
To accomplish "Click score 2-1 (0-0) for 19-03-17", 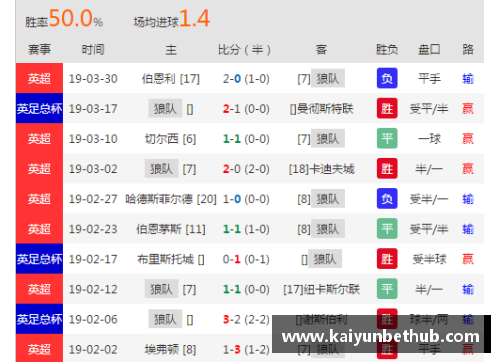I will tap(246, 109).
